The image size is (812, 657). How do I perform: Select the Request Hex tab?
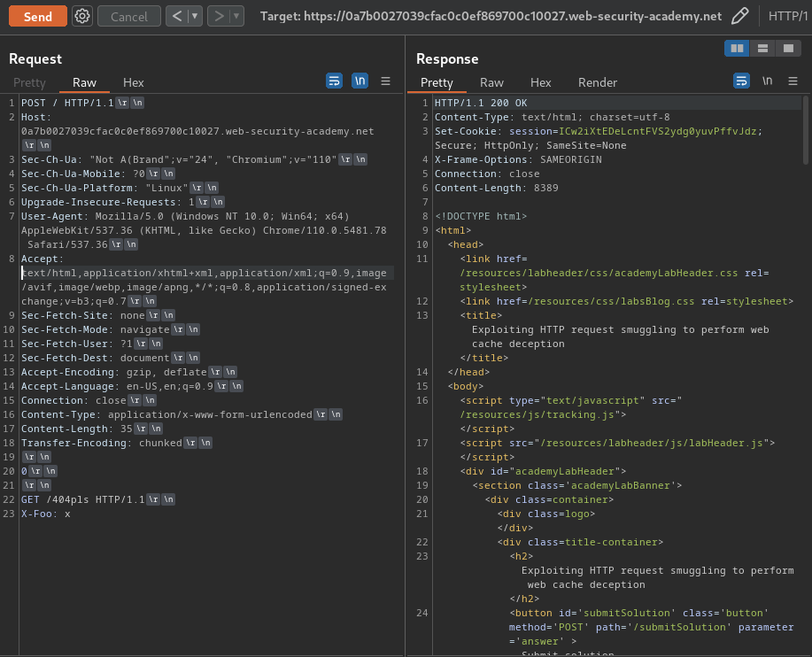tap(133, 82)
